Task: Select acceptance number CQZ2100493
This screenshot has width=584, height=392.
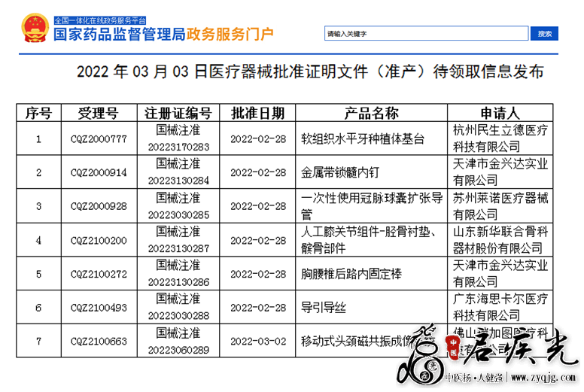Action: [99, 308]
